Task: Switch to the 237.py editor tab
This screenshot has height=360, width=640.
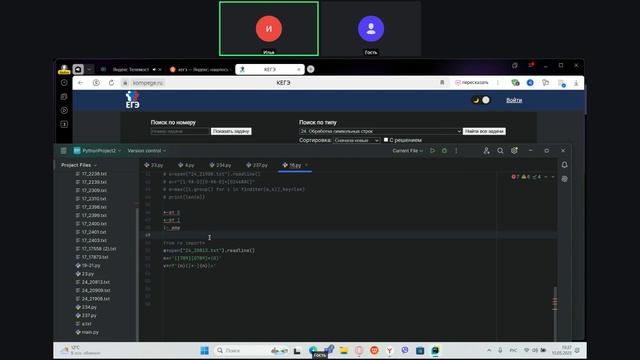Action: pyautogui.click(x=257, y=165)
